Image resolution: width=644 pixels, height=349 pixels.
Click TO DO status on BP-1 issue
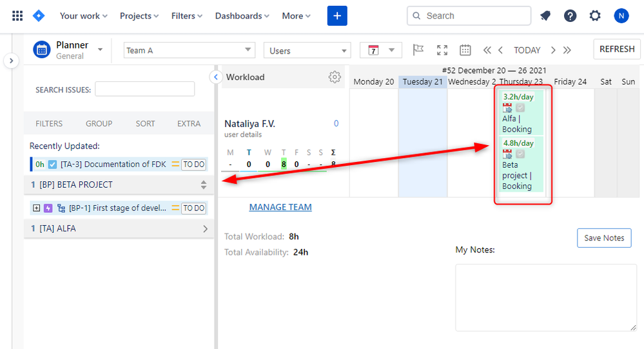[194, 208]
